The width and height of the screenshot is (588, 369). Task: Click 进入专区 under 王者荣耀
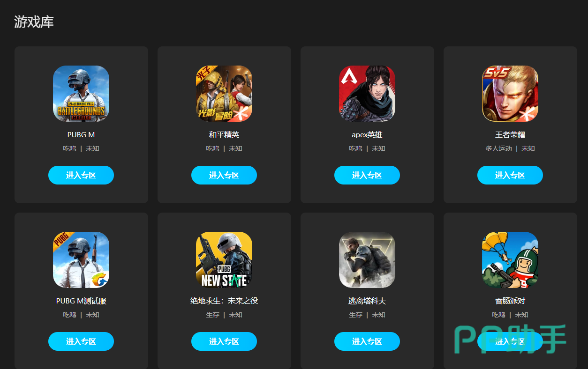click(510, 175)
